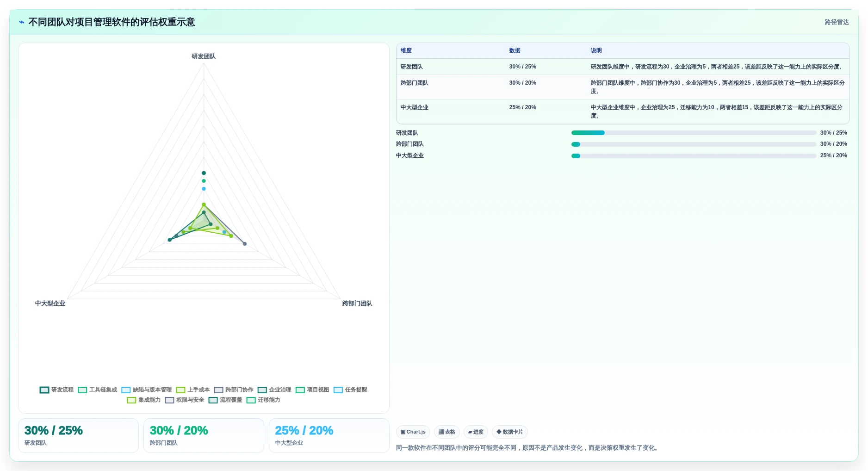868x471 pixels.
Task: Toggle 迁移能力 legend item
Action: (x=263, y=400)
